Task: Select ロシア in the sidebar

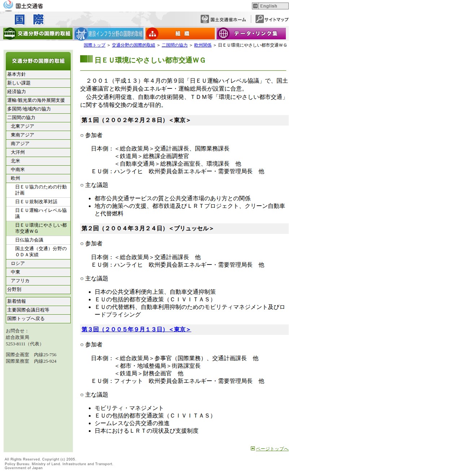Action: coord(38,263)
